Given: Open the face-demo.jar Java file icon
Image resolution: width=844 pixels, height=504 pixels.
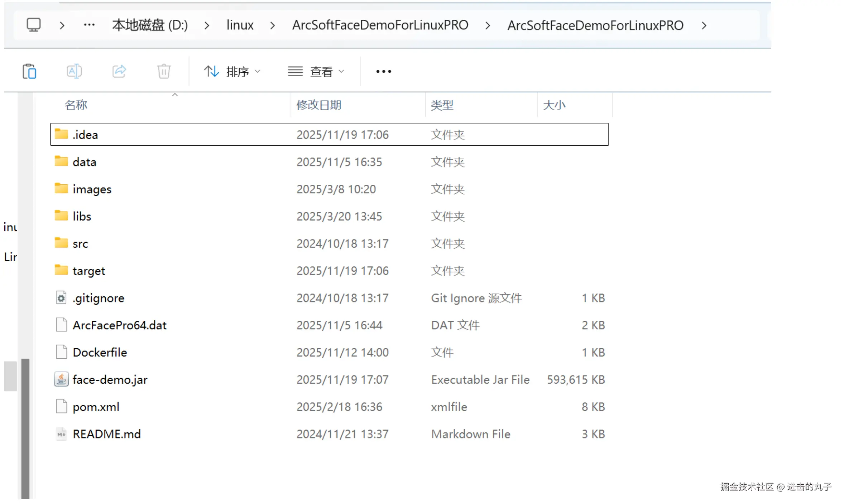Looking at the screenshot, I should tap(61, 379).
